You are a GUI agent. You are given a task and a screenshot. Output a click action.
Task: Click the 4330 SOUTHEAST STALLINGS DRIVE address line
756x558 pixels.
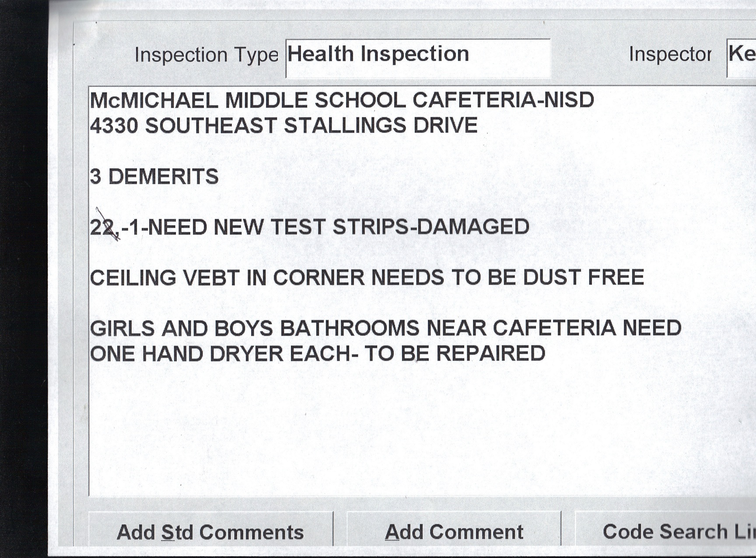[x=283, y=126]
